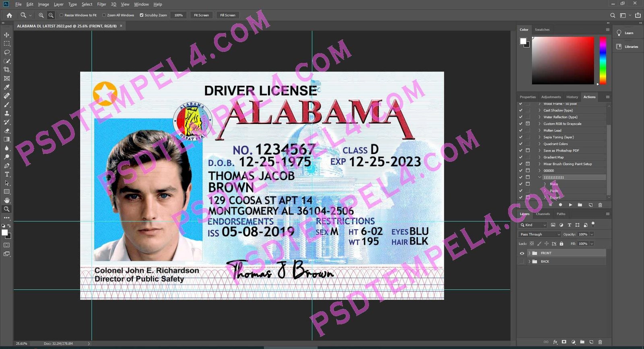This screenshot has width=644, height=349.
Task: Click the Fit Screen button
Action: coord(201,15)
